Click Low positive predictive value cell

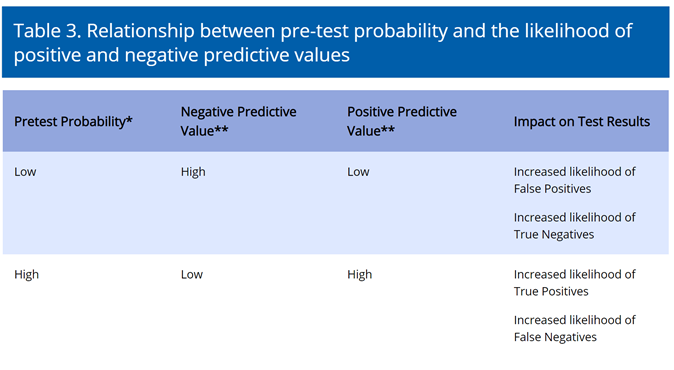(x=358, y=172)
